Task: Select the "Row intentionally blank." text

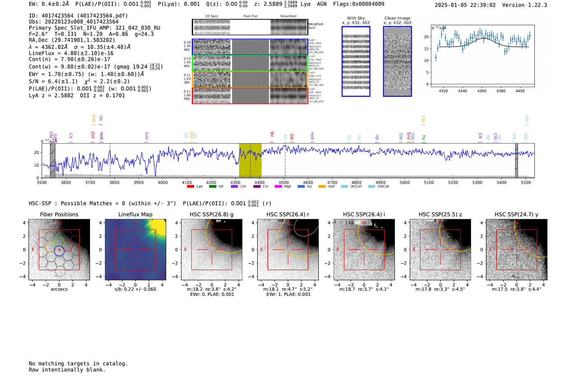Action: [x=67, y=370]
